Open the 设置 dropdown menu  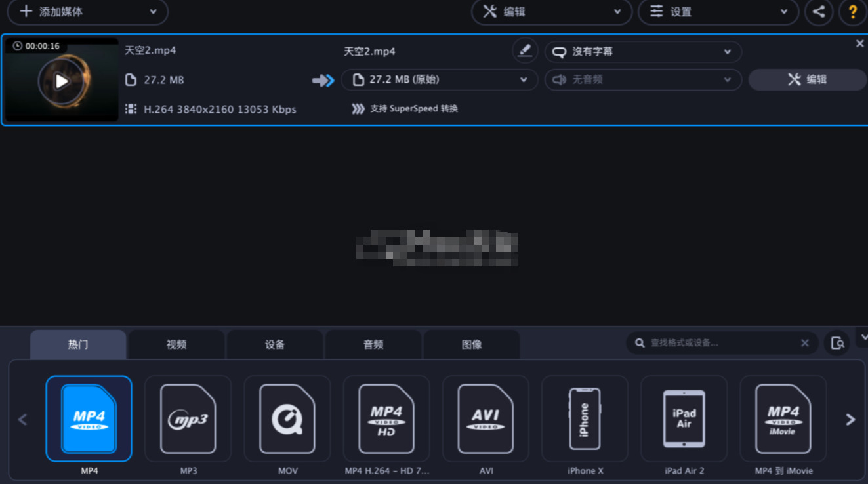pyautogui.click(x=718, y=12)
